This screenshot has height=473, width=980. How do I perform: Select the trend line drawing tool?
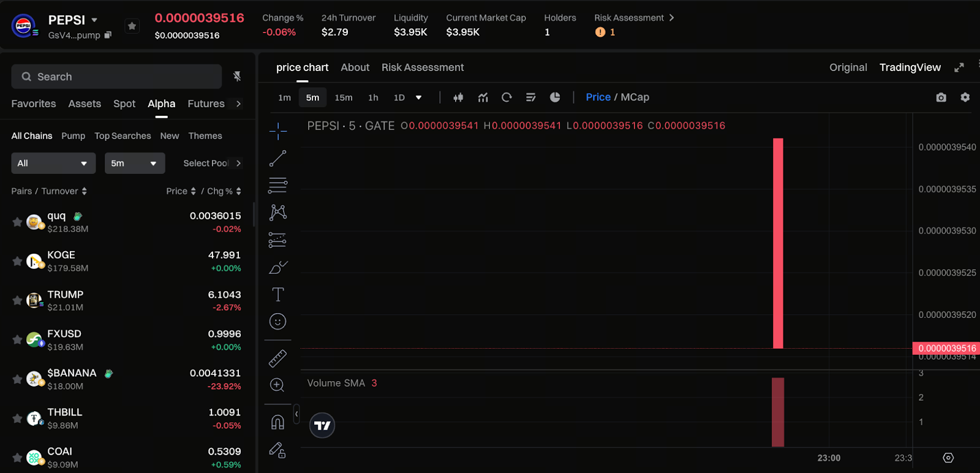pyautogui.click(x=277, y=159)
